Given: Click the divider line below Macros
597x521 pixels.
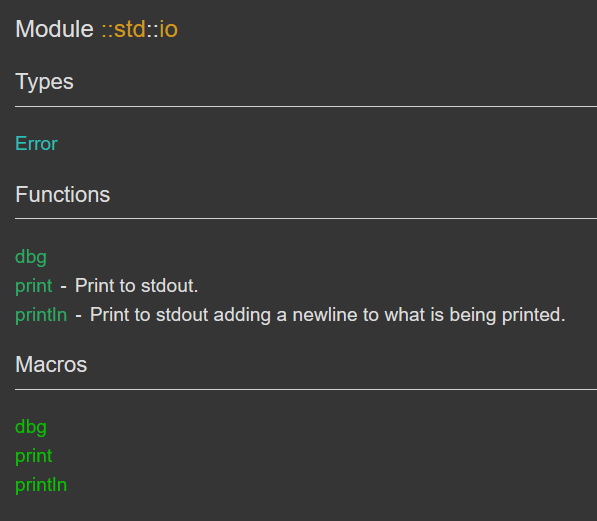Looking at the screenshot, I should (x=306, y=390).
